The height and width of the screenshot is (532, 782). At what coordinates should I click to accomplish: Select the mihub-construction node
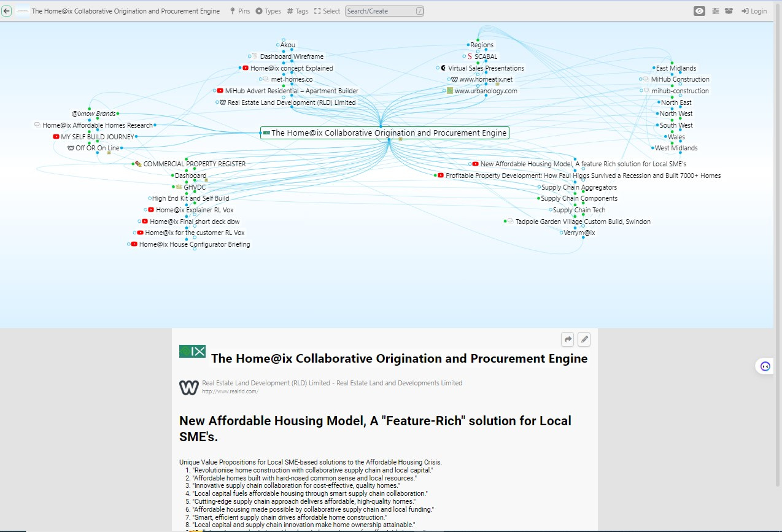(680, 91)
